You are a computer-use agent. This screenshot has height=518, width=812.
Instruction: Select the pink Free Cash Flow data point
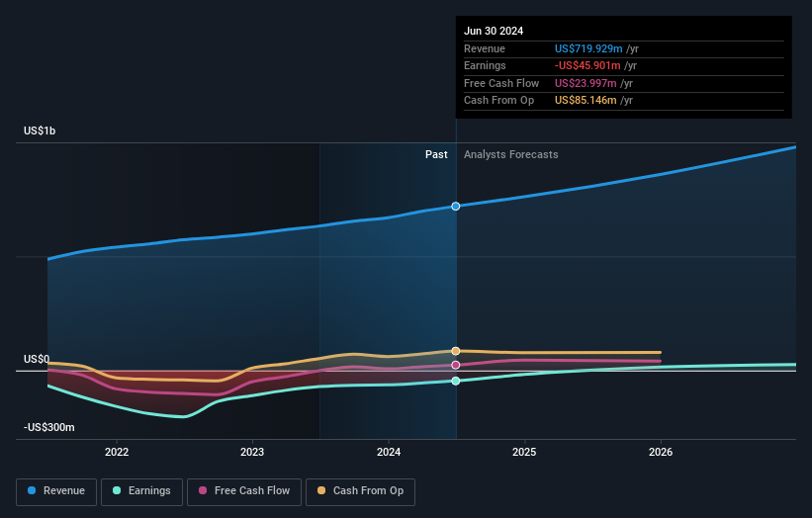click(456, 366)
